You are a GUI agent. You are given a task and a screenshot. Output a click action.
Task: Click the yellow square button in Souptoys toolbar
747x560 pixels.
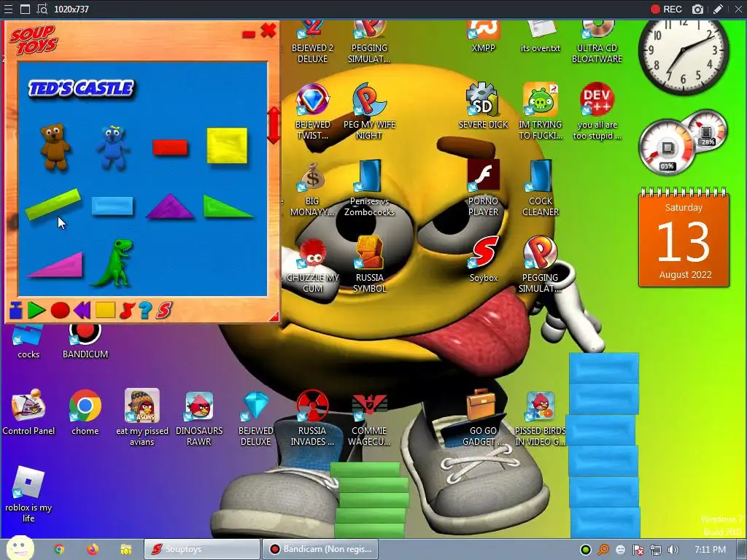coord(105,309)
